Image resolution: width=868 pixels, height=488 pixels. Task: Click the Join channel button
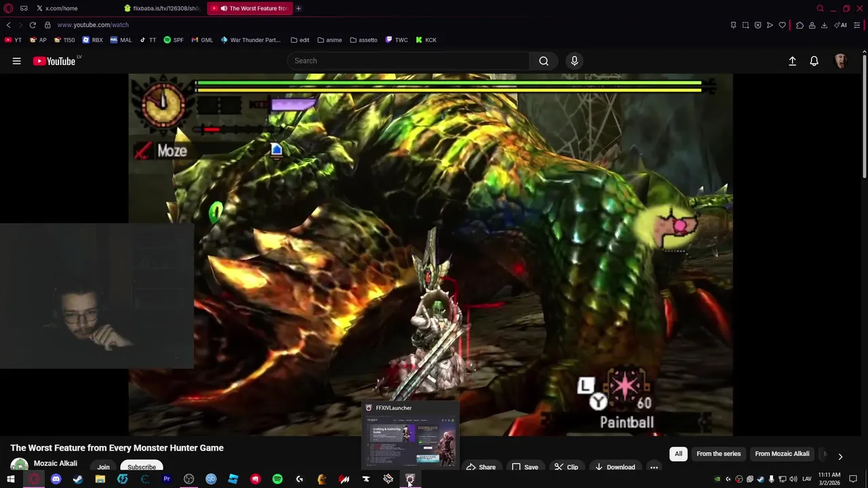[x=103, y=466]
